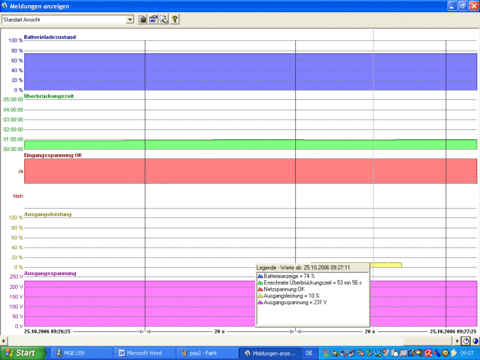The image size is (480, 360).
Task: Click the green Überbrückungszeit chart band
Action: 250,144
